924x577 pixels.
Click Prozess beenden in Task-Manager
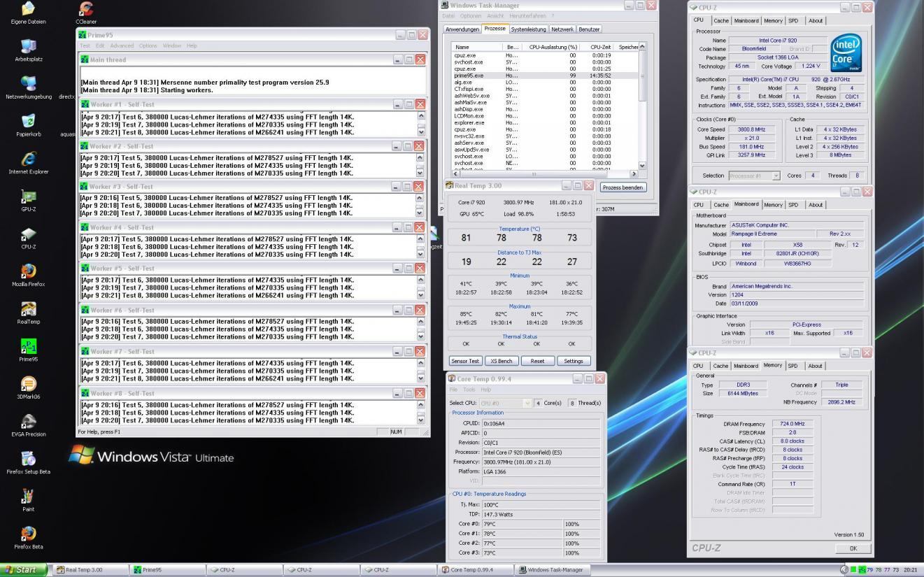pyautogui.click(x=623, y=187)
